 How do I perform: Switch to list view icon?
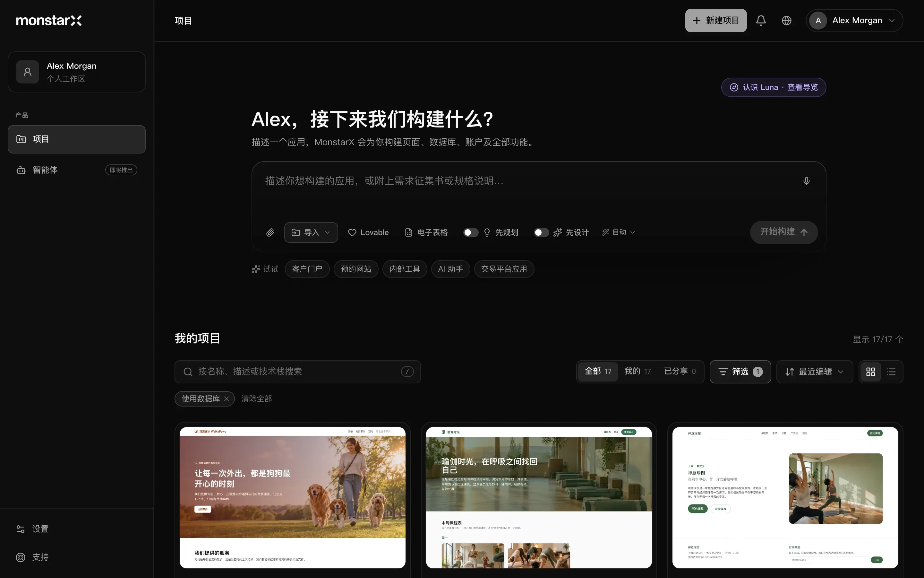tap(891, 372)
